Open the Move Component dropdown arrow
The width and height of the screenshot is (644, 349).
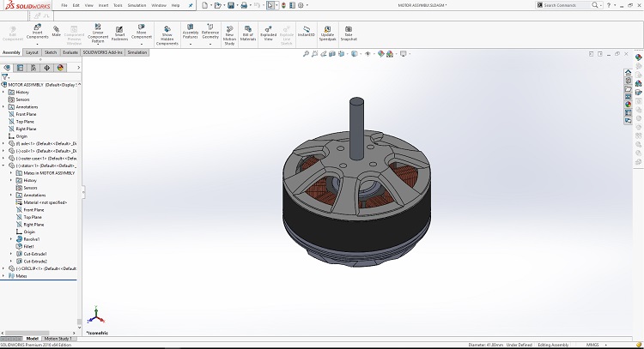pyautogui.click(x=142, y=44)
